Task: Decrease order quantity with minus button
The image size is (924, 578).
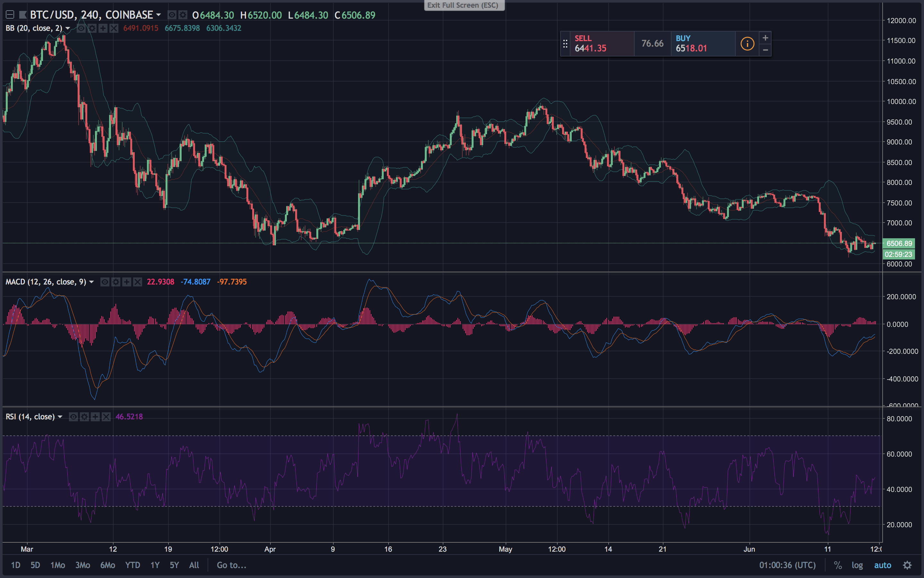Action: [765, 50]
